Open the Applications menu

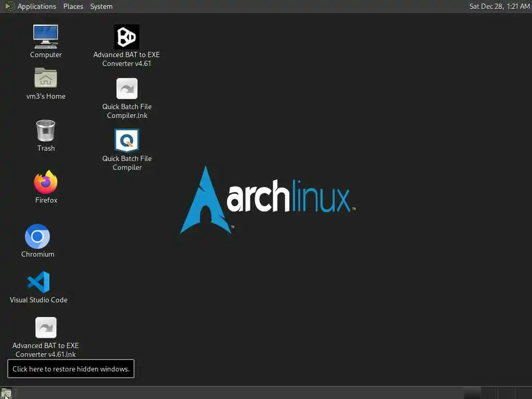point(31,6)
